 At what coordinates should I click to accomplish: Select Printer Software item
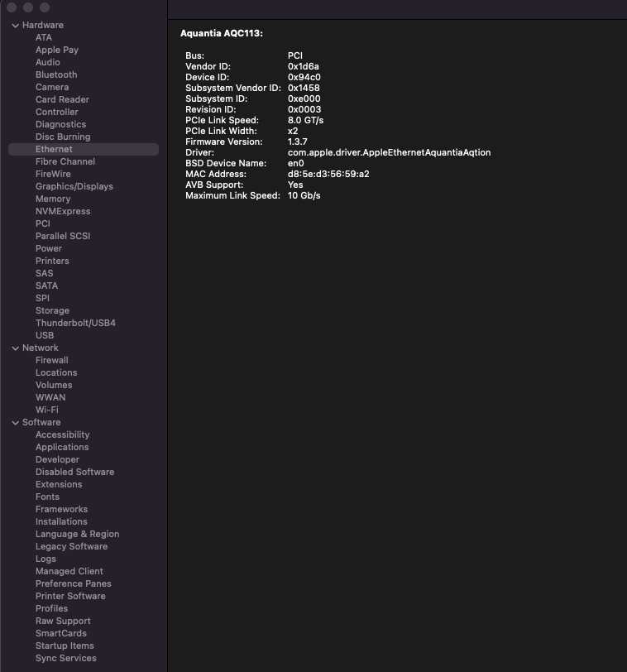70,597
